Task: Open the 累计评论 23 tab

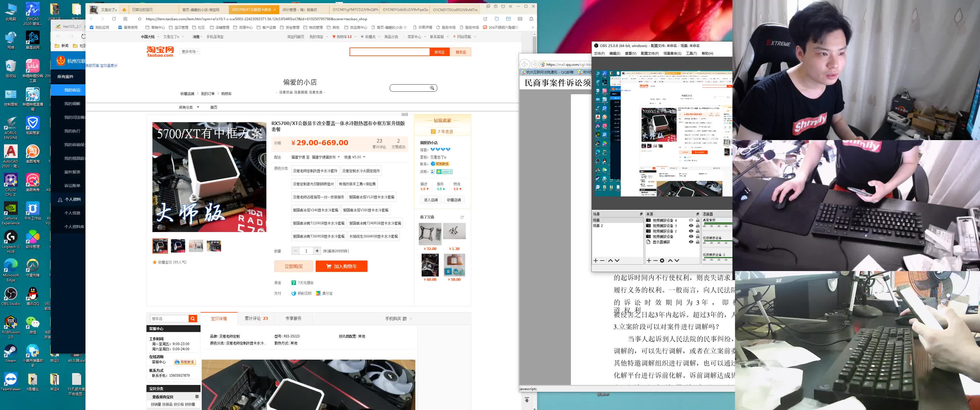Action: pos(256,318)
